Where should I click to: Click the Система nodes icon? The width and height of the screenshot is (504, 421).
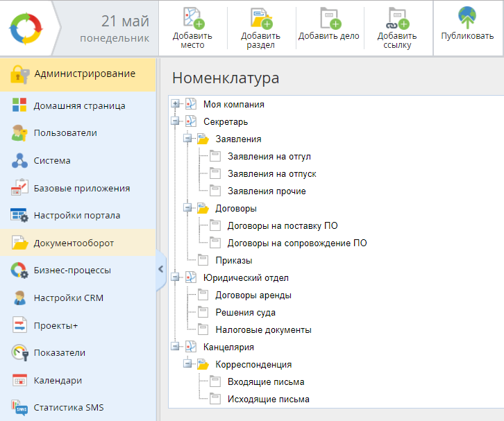point(19,161)
